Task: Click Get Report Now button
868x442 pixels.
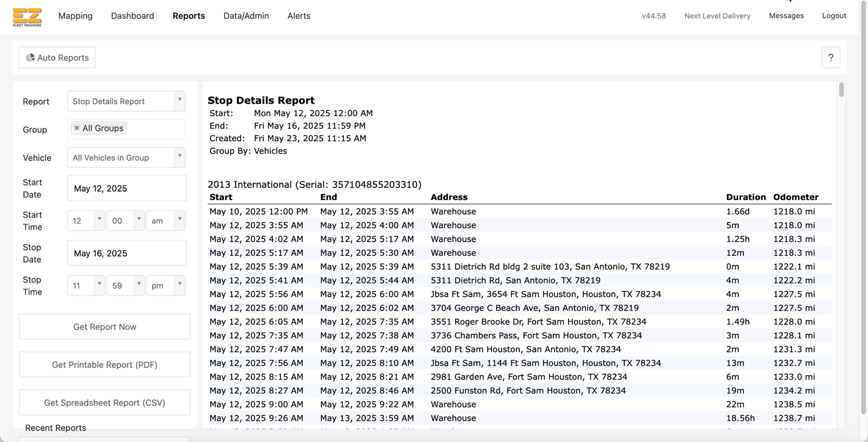Action: (105, 327)
